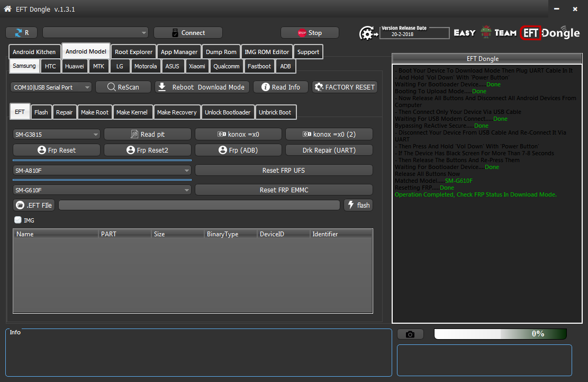The height and width of the screenshot is (382, 588).
Task: Select the Huawei brand tab
Action: (x=74, y=66)
